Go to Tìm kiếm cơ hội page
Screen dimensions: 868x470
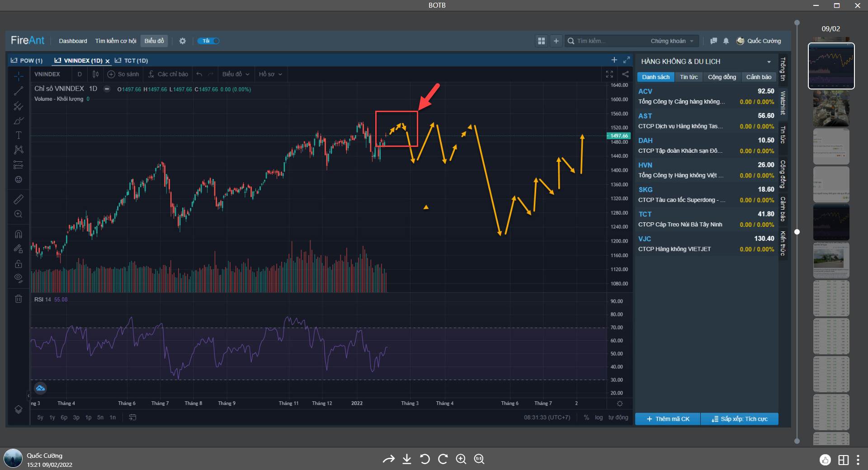coord(115,41)
